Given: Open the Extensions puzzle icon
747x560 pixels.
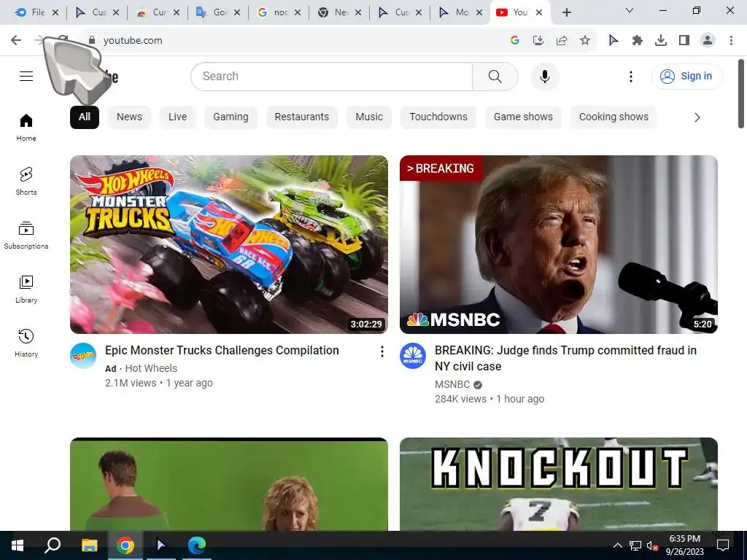Looking at the screenshot, I should (x=637, y=41).
